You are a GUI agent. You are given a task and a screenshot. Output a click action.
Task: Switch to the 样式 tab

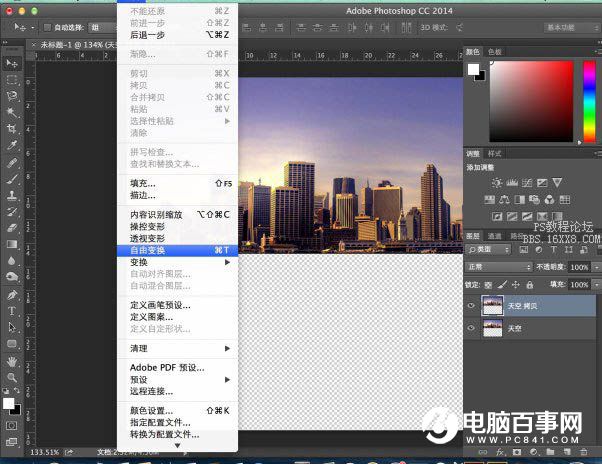pos(494,154)
